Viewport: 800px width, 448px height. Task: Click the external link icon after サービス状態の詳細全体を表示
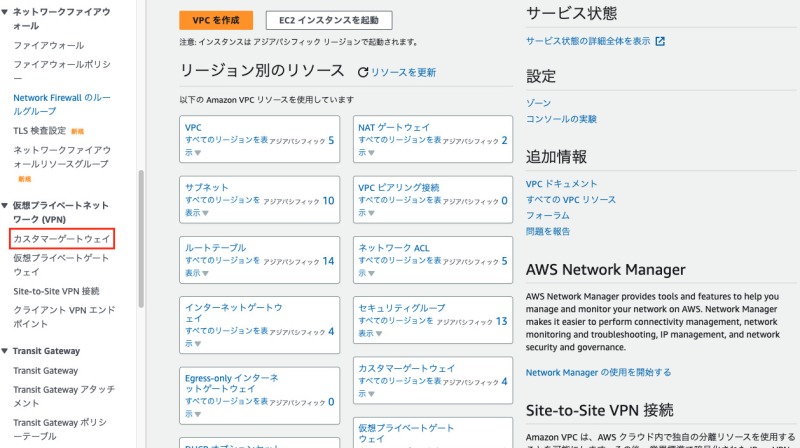(660, 41)
